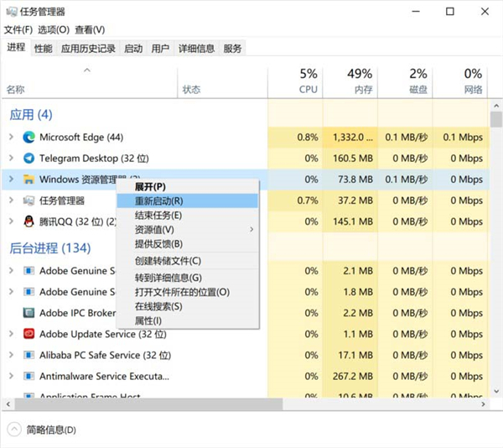Expand the Microsoft Edge process group
This screenshot has height=448, width=503.
coord(11,137)
